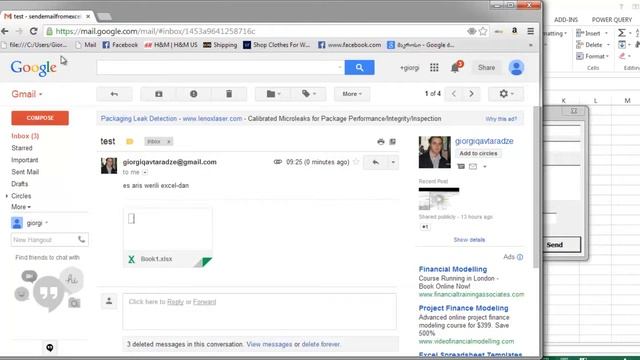The height and width of the screenshot is (360, 640).
Task: Show details with the 'to me' arrow
Action: point(145,173)
